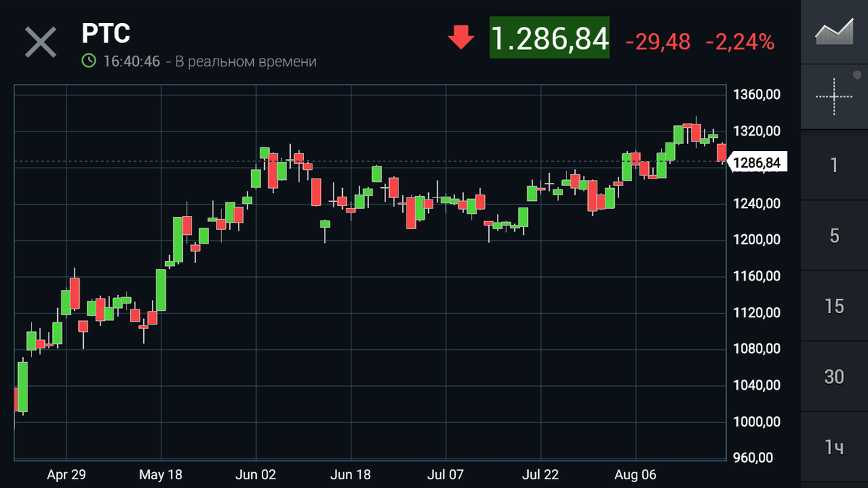Tap the last red candle on the chart
This screenshot has width=868, height=488.
click(x=721, y=153)
